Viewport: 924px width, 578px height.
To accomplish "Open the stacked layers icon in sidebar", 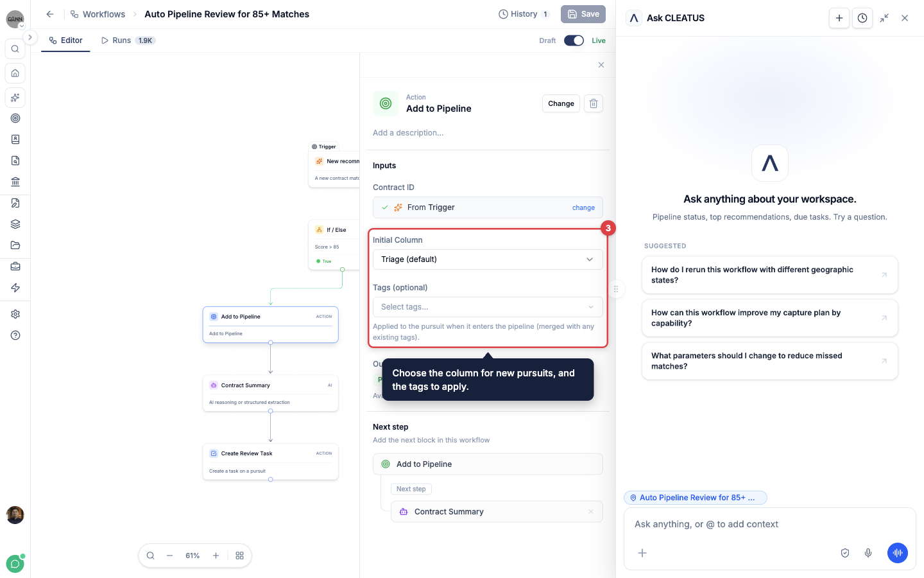I will [15, 224].
